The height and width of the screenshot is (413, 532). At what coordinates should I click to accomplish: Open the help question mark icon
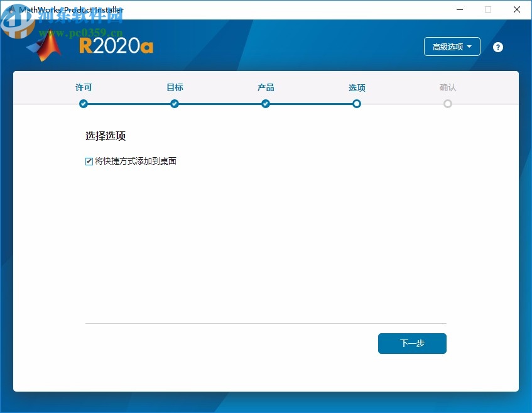tap(497, 47)
